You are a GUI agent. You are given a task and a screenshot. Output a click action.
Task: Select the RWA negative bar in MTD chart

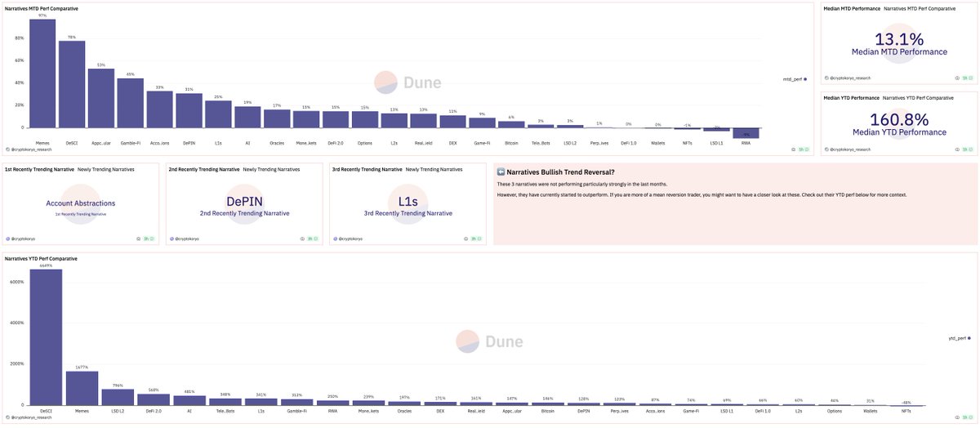(x=746, y=132)
